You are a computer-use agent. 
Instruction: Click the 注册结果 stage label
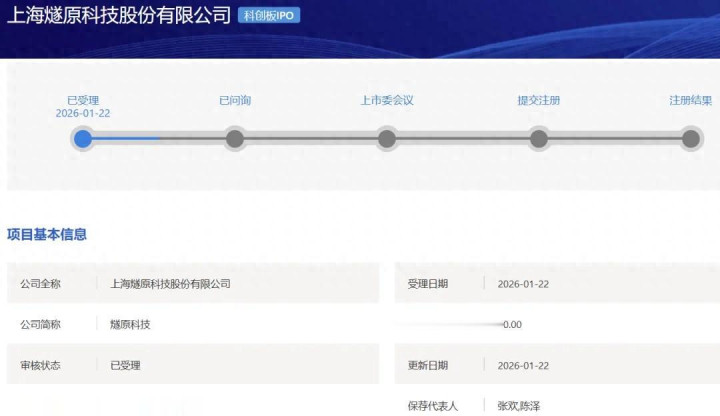pyautogui.click(x=691, y=100)
